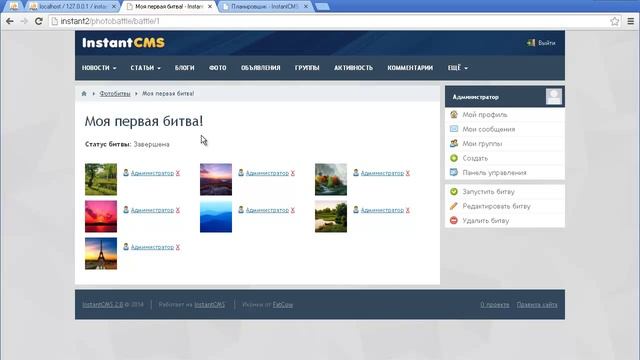Expand the НОВОСТИ dropdown menu

pyautogui.click(x=99, y=68)
